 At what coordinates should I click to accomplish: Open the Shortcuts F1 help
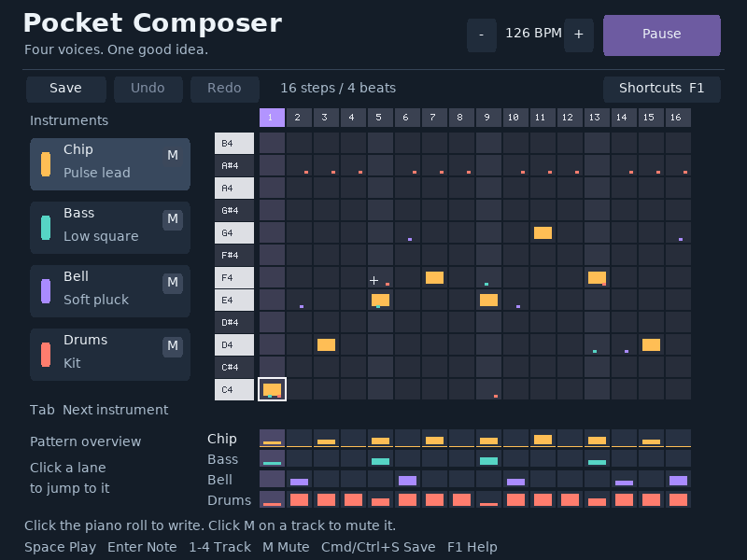pyautogui.click(x=662, y=89)
